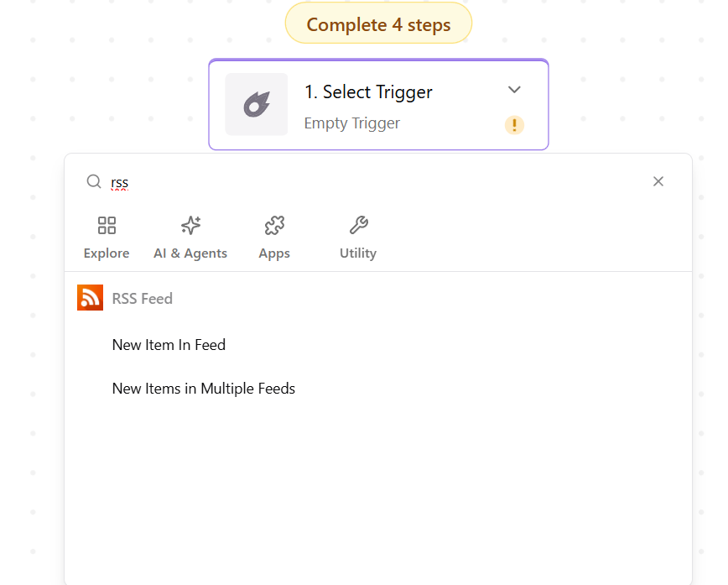Image resolution: width=728 pixels, height=585 pixels.
Task: Select the AI & Agents sparkle icon
Action: (190, 225)
